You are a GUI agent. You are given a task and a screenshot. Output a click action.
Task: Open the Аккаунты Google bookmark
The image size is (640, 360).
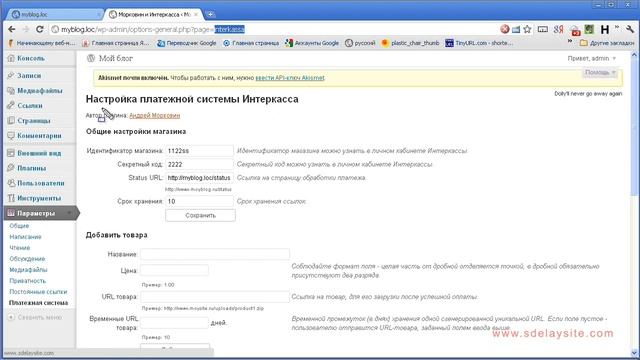click(312, 43)
